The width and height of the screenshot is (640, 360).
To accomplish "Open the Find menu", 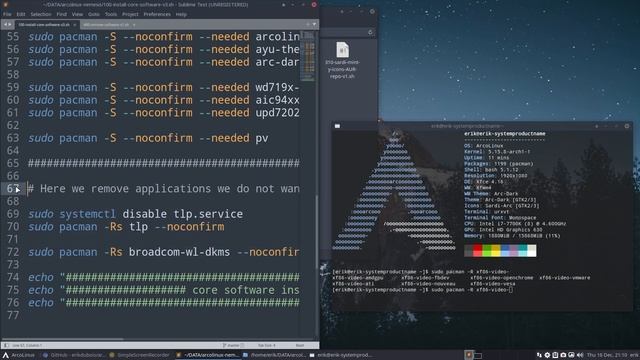I will click(x=62, y=14).
